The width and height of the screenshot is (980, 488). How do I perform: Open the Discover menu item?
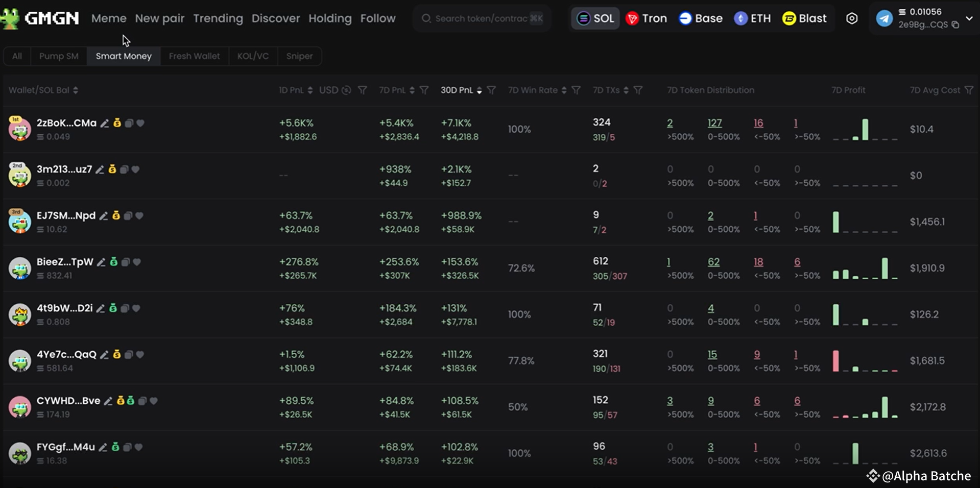click(x=276, y=18)
